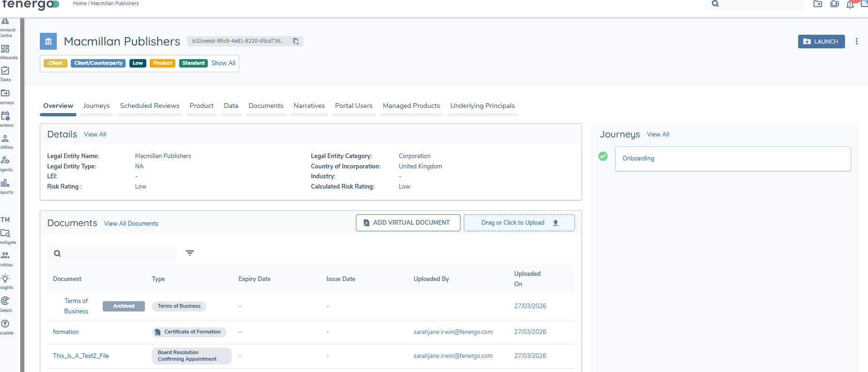Open This_Is_A_Text2_File document

pos(81,356)
